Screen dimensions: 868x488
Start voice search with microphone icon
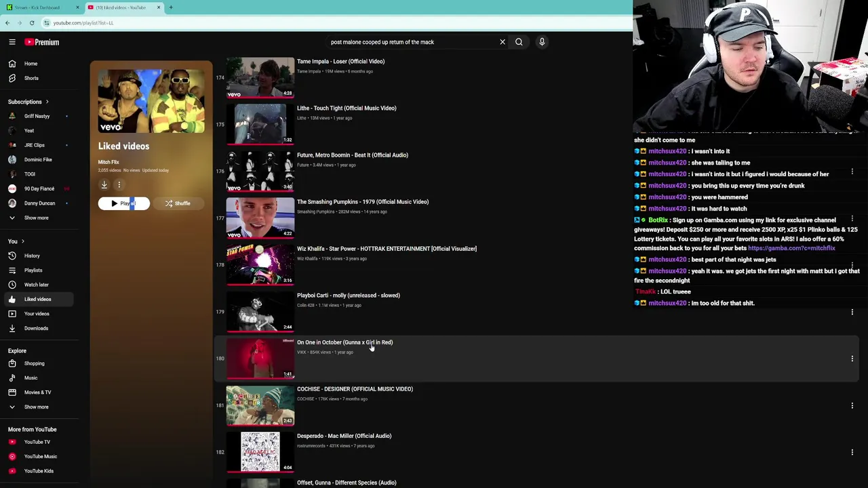(x=542, y=42)
